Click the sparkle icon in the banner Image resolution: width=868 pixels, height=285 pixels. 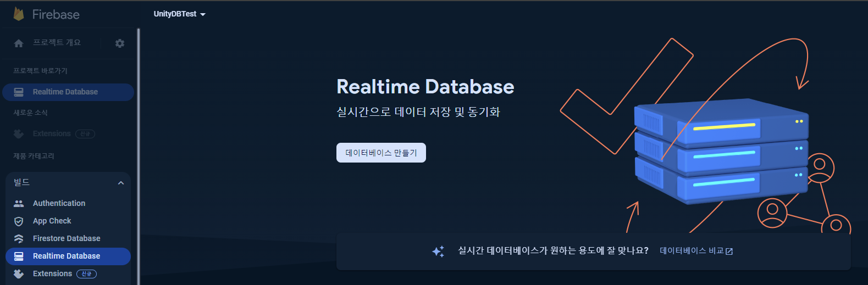click(x=438, y=251)
